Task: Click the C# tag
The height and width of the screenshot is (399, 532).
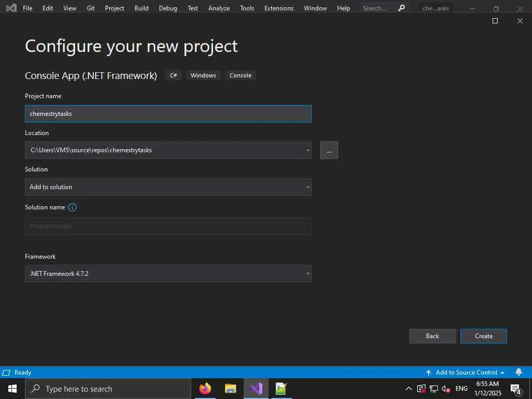Action: [x=174, y=75]
